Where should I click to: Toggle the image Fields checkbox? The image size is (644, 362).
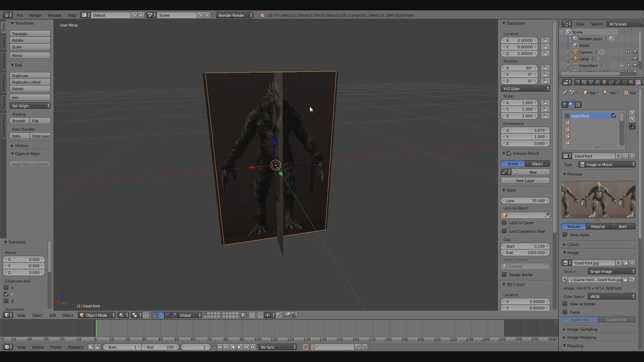click(565, 312)
